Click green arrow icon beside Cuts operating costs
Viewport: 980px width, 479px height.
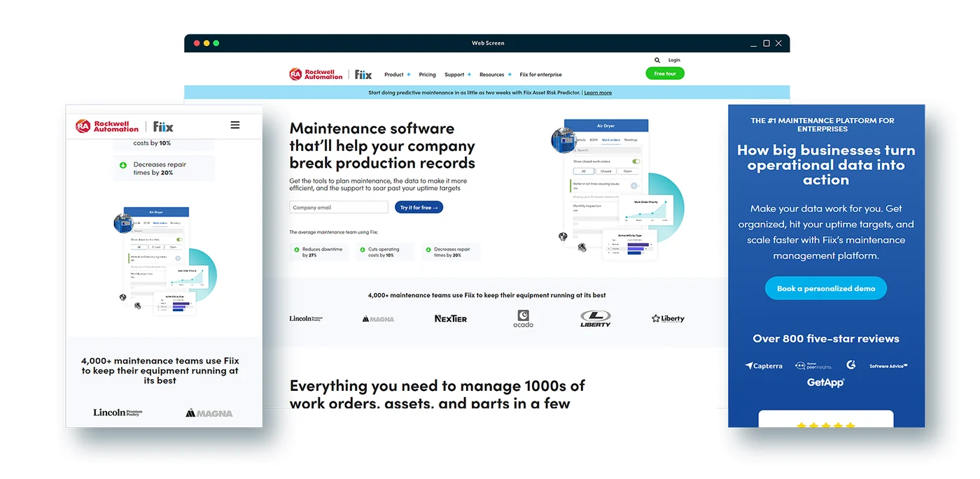click(363, 250)
